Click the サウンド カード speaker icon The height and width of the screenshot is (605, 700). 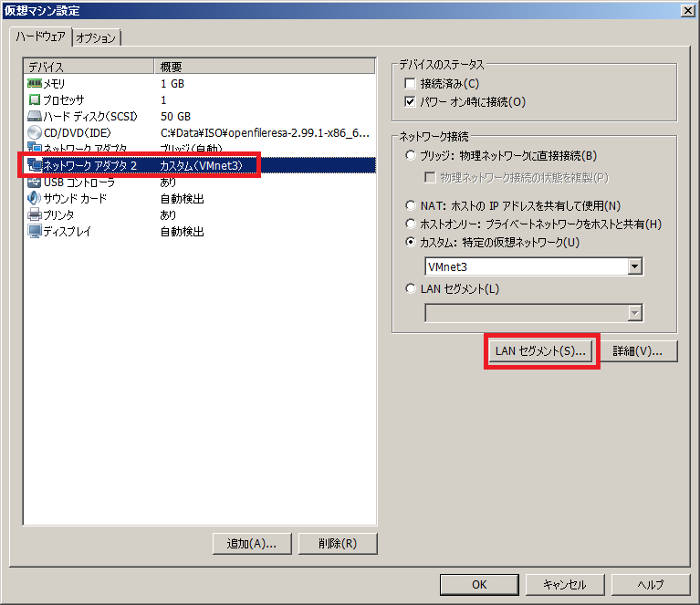coord(35,198)
